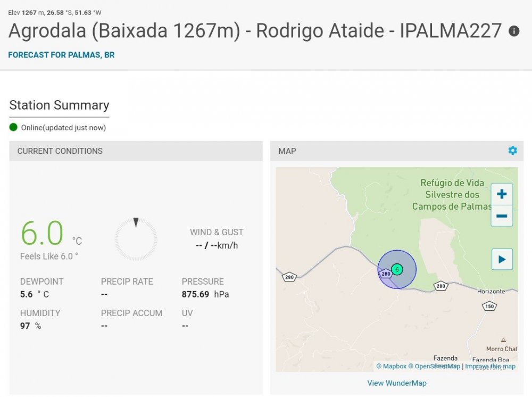This screenshot has width=532, height=397.
Task: Select the Current Conditions panel header
Action: coord(136,151)
